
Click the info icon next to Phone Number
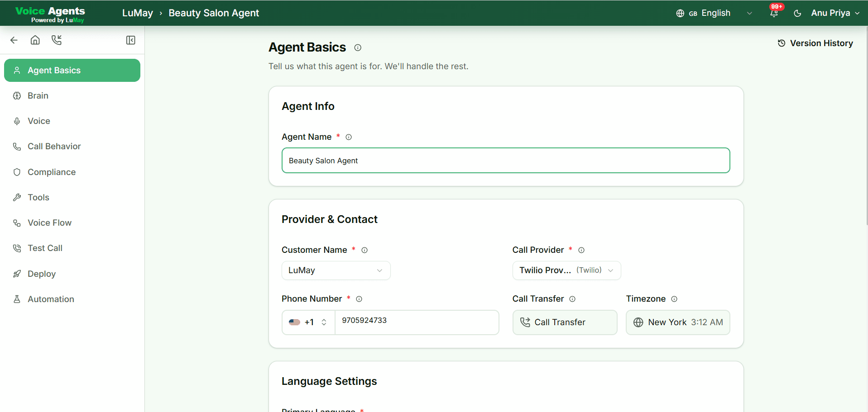coord(359,299)
